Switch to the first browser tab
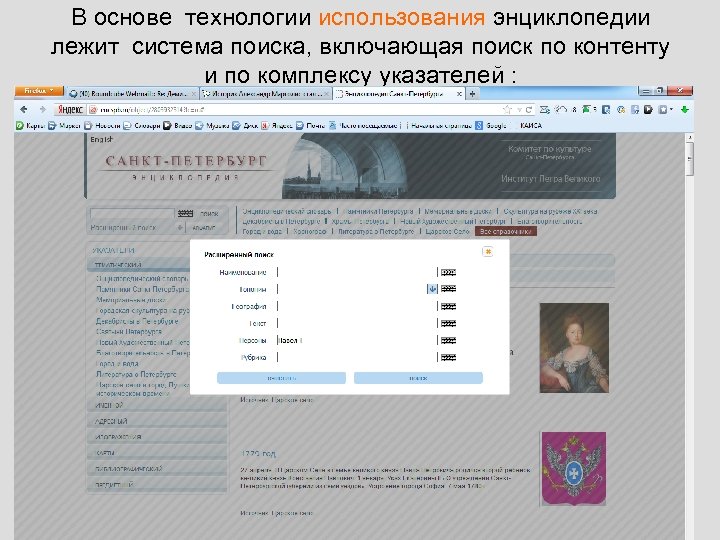This screenshot has height=540, width=720. click(x=132, y=94)
